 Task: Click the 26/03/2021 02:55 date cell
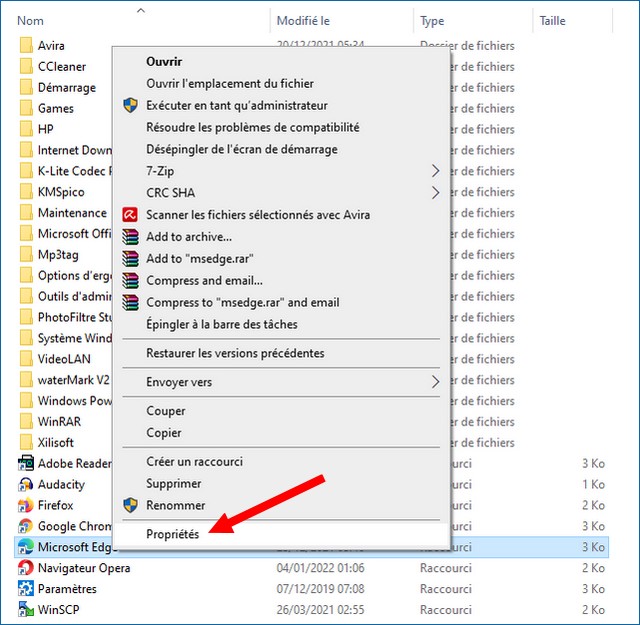pos(320,610)
